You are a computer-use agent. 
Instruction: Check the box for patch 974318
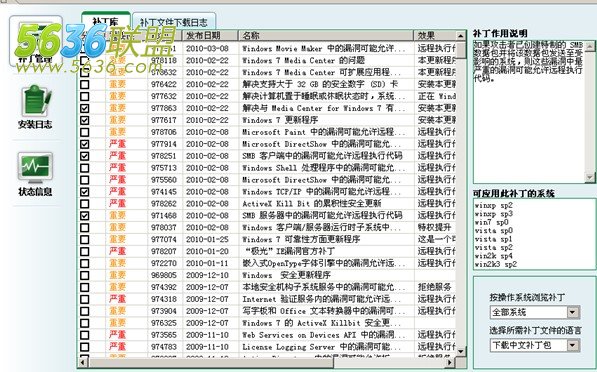pos(85,299)
